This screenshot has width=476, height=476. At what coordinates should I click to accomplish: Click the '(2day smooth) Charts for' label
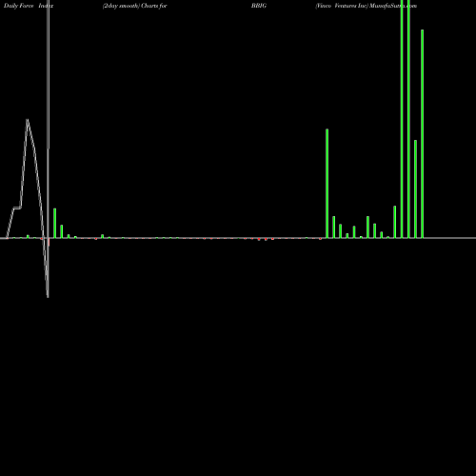click(x=134, y=6)
